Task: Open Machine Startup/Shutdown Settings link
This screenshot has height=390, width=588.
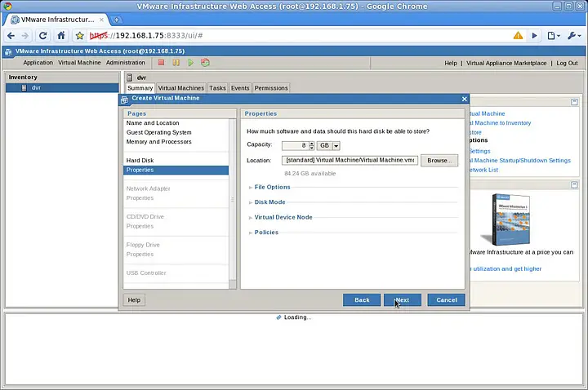Action: click(520, 161)
